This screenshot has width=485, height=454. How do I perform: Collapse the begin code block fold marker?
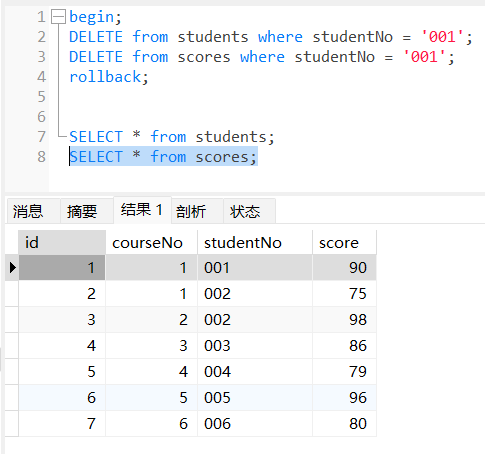58,17
